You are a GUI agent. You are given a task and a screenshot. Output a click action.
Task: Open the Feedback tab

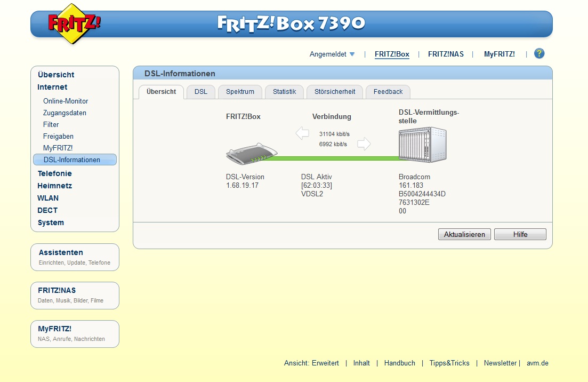tap(388, 92)
